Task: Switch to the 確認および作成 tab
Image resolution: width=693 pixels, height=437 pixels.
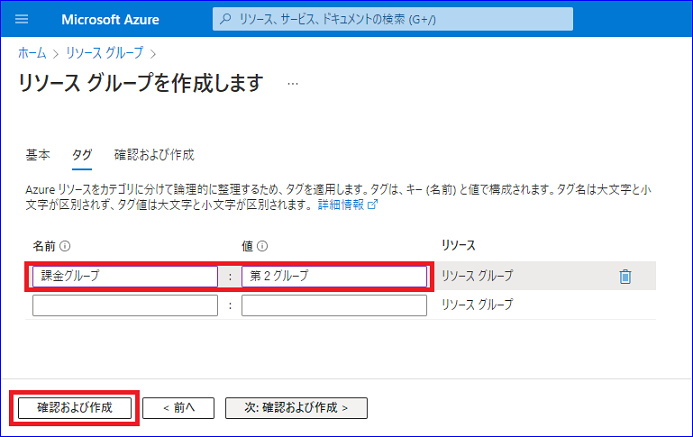Action: (x=154, y=155)
